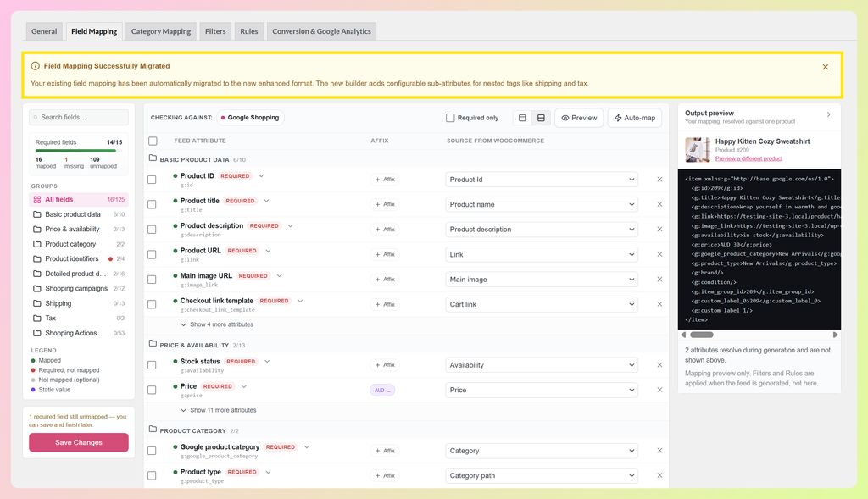Check the Price row checkbox

[152, 391]
